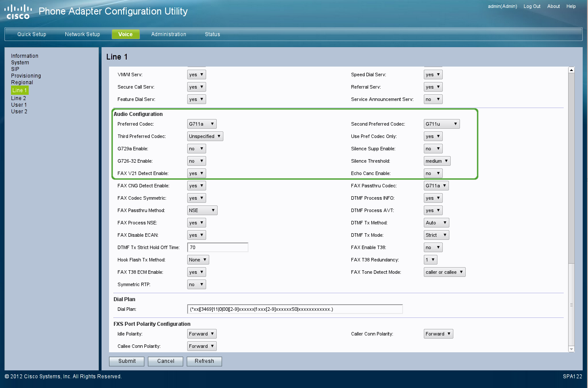Go to the Status tab
Screen dimensions: 588x388
tap(212, 34)
